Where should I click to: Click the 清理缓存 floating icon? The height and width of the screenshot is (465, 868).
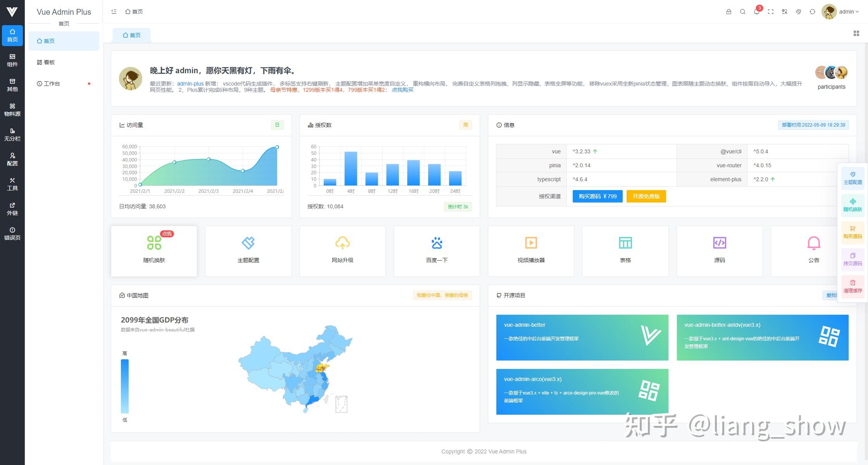click(853, 286)
